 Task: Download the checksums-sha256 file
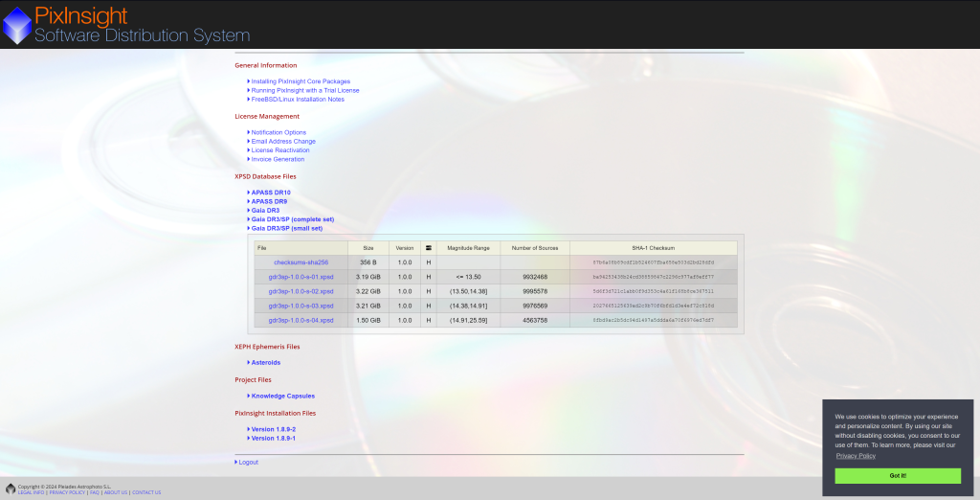(x=301, y=262)
